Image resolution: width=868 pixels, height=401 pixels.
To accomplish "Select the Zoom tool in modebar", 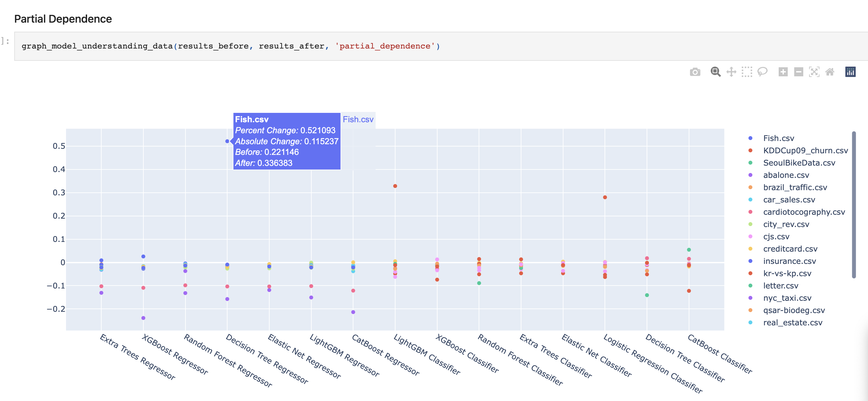I will pos(715,72).
